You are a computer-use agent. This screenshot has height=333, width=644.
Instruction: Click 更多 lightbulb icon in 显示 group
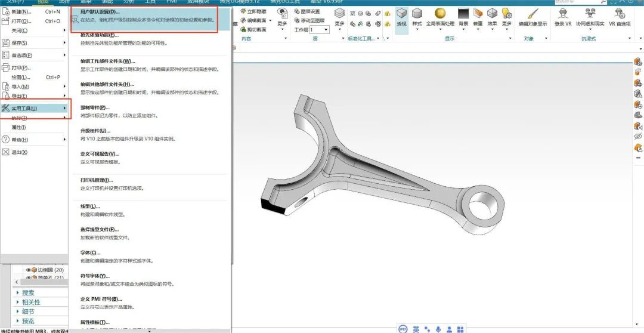pyautogui.click(x=507, y=13)
